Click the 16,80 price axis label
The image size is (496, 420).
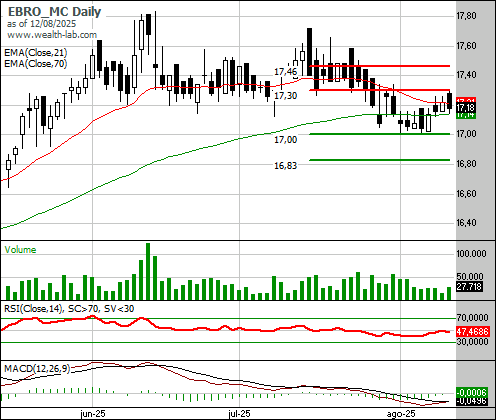pyautogui.click(x=466, y=164)
